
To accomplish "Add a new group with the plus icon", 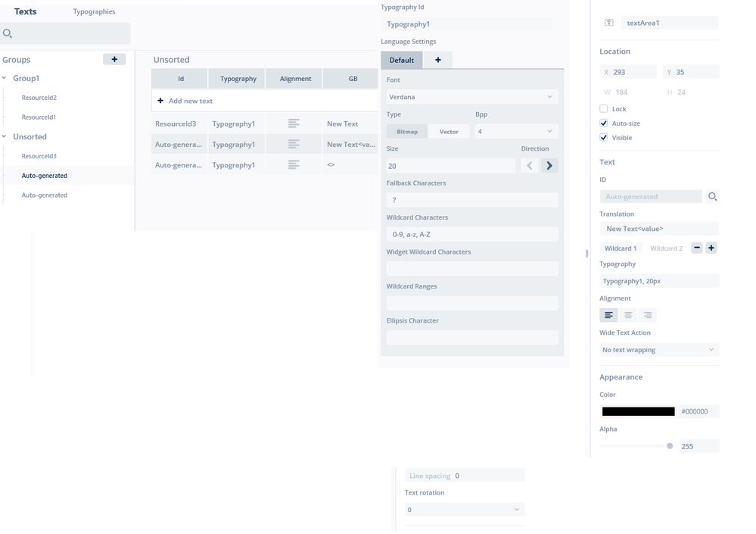I will click(114, 59).
